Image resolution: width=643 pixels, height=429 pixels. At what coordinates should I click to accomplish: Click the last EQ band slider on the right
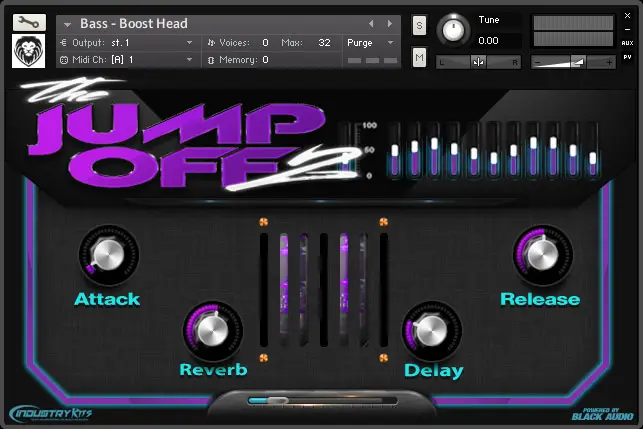(x=593, y=151)
